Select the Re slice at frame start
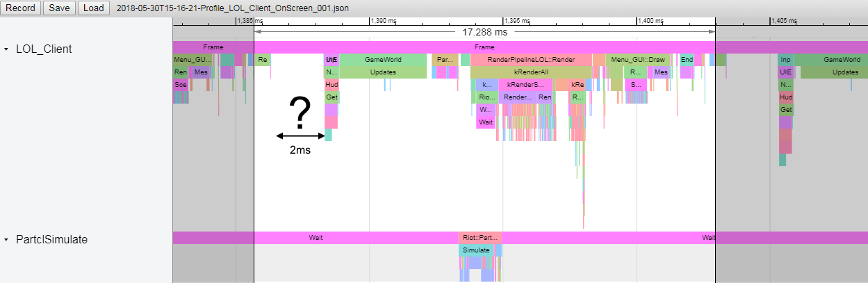 coord(263,60)
